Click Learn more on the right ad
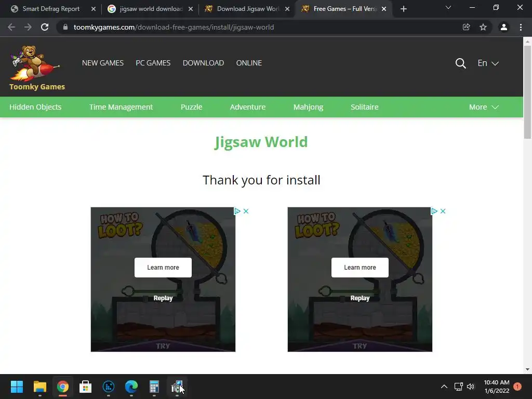Viewport: 532px width, 399px height. click(360, 268)
